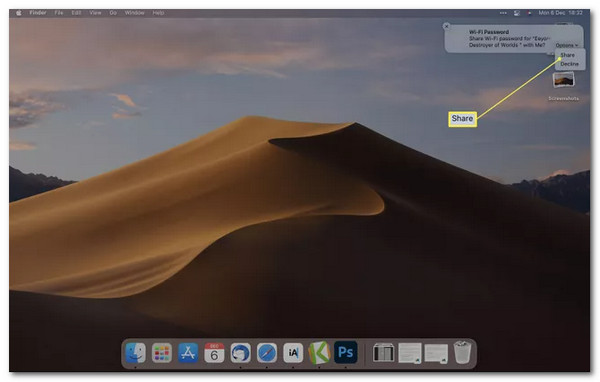The height and width of the screenshot is (382, 600).
Task: Dismiss the Wi-Fi Password notification
Action: 446,26
